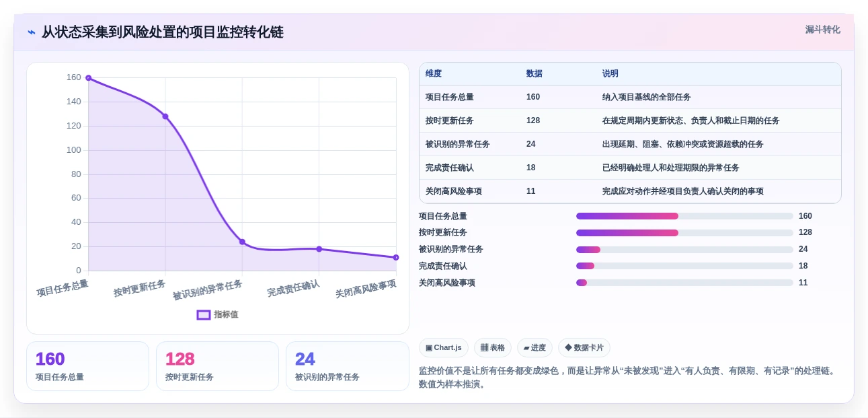The width and height of the screenshot is (868, 418).
Task: Click the 完成责任确认 progress bar
Action: 684,266
